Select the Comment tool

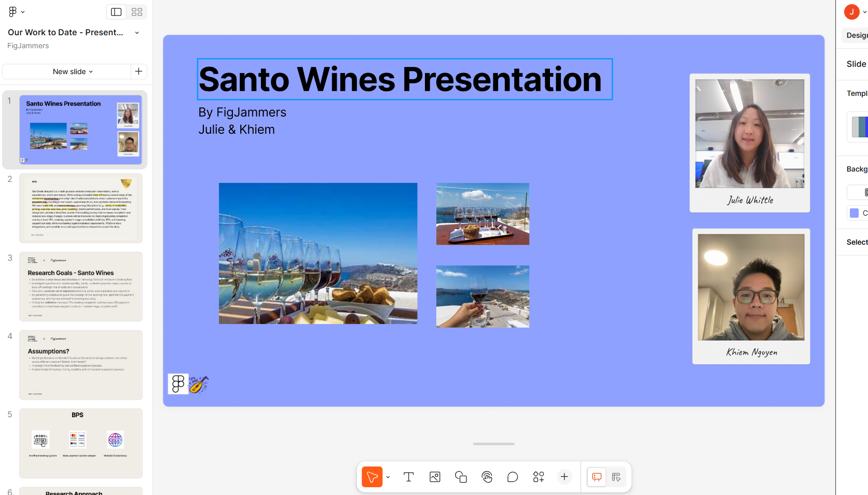(513, 477)
